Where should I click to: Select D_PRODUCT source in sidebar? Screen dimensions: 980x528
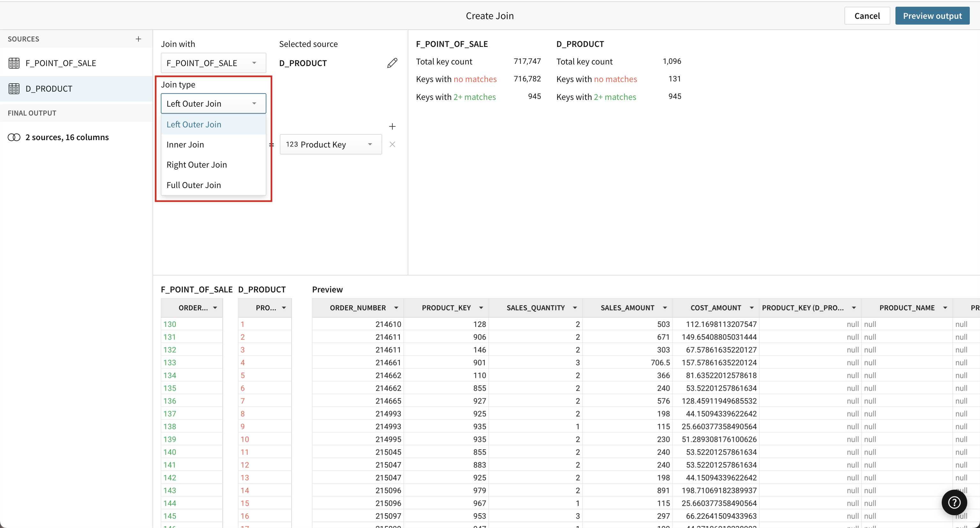[x=76, y=89]
